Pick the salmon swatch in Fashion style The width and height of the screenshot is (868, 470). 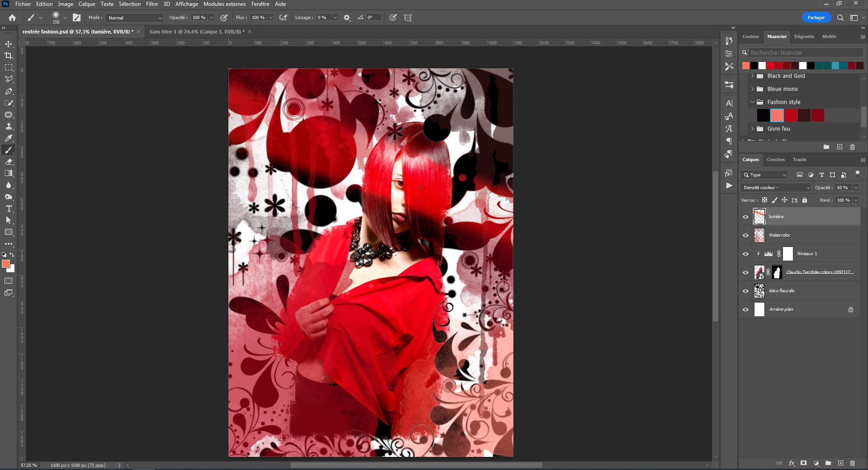[777, 115]
